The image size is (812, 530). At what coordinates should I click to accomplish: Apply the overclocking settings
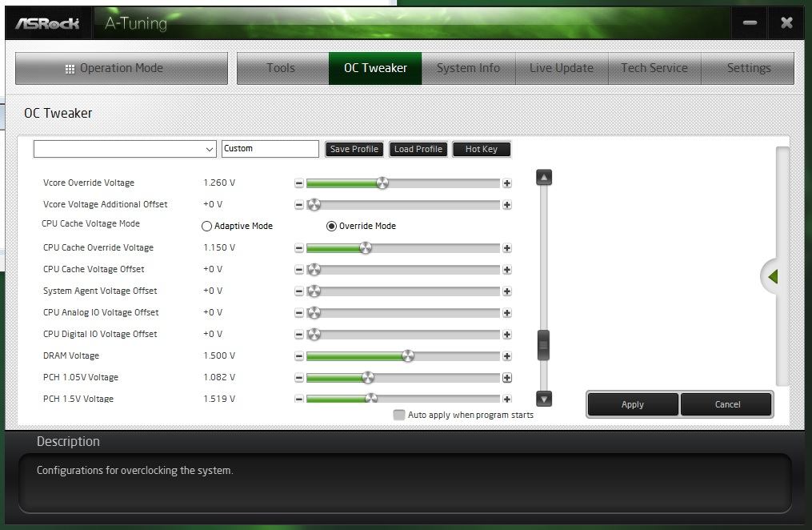click(x=633, y=404)
